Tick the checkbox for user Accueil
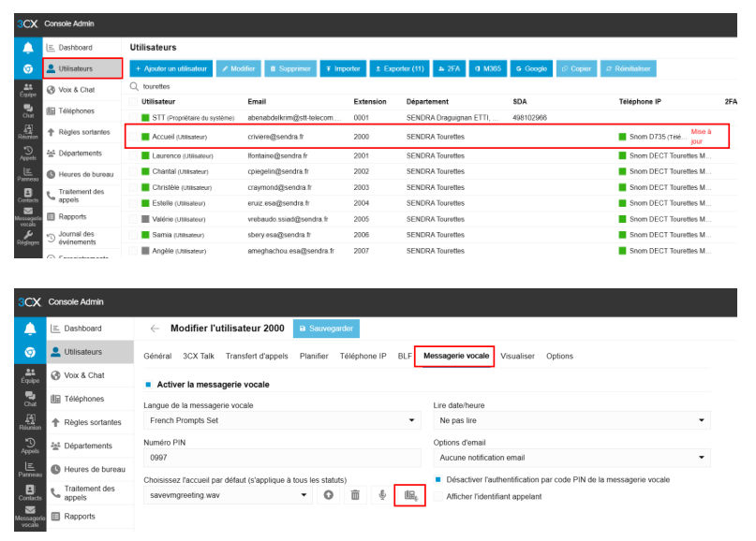 pos(133,137)
